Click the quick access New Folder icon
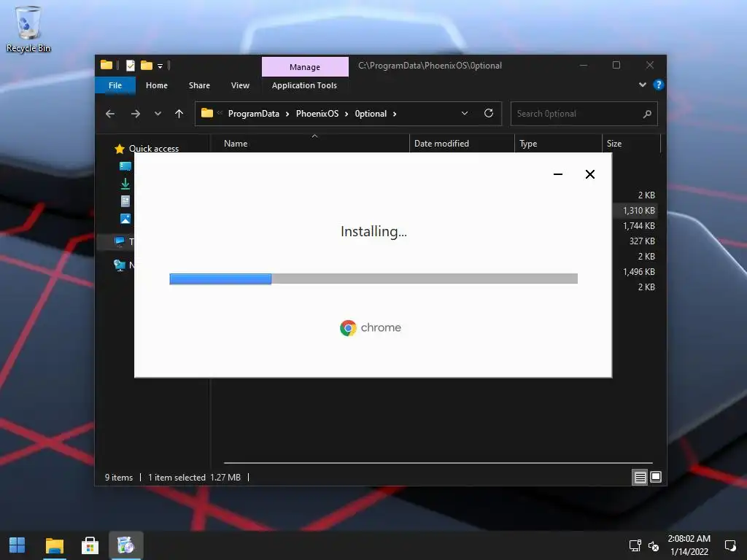Screen dimensions: 747x560 pos(147,66)
